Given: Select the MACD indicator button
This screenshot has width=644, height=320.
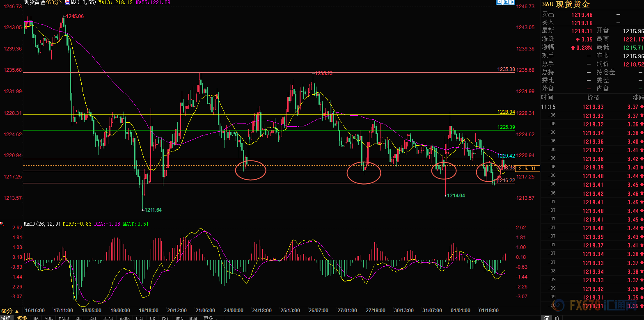Looking at the screenshot, I should click(x=64, y=318).
